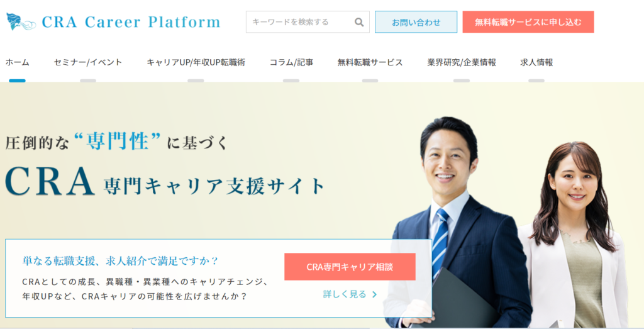Click the 単なる転職支援、求人紹介で満足ですか? heading
This screenshot has width=644, height=329.
(120, 261)
